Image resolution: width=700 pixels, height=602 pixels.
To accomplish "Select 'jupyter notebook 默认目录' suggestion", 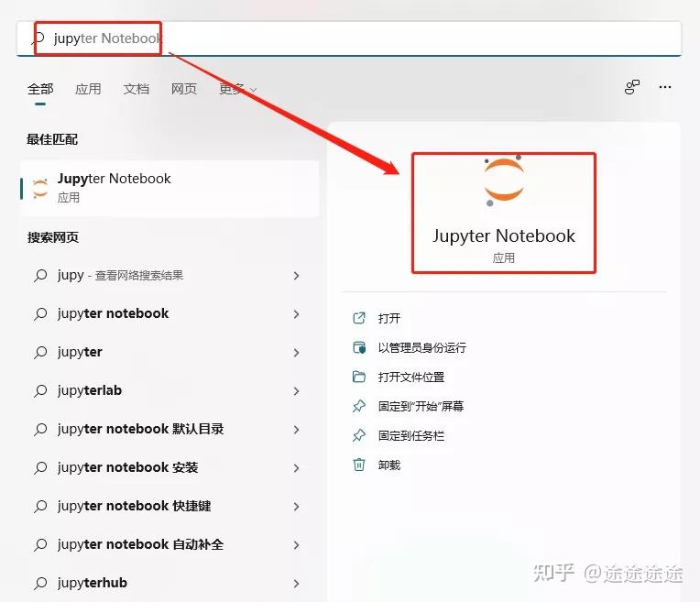I will click(140, 429).
